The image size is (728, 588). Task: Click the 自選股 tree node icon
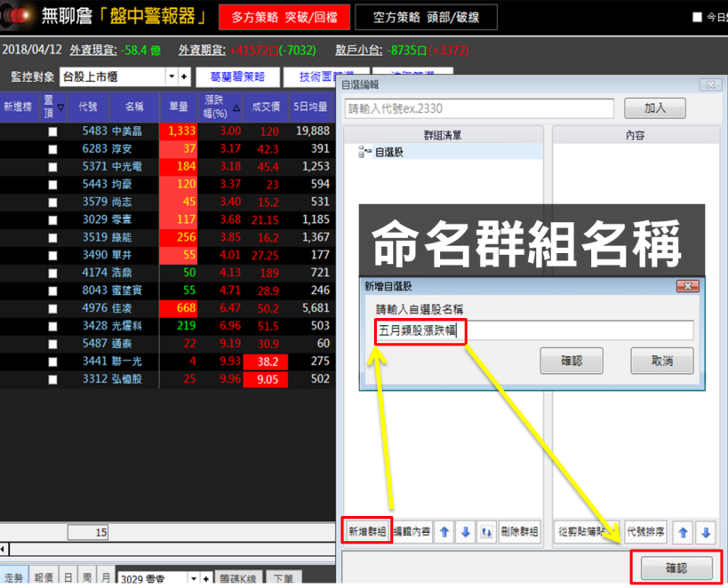(364, 152)
